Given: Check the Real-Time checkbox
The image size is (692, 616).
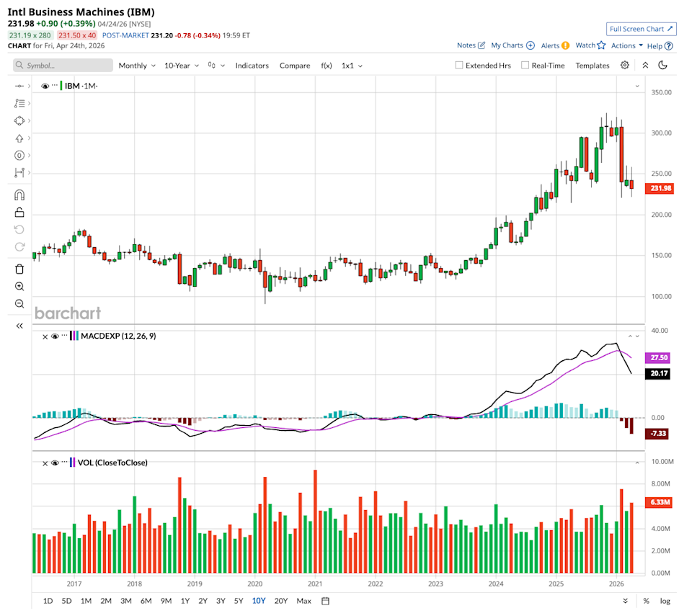Looking at the screenshot, I should 525,66.
